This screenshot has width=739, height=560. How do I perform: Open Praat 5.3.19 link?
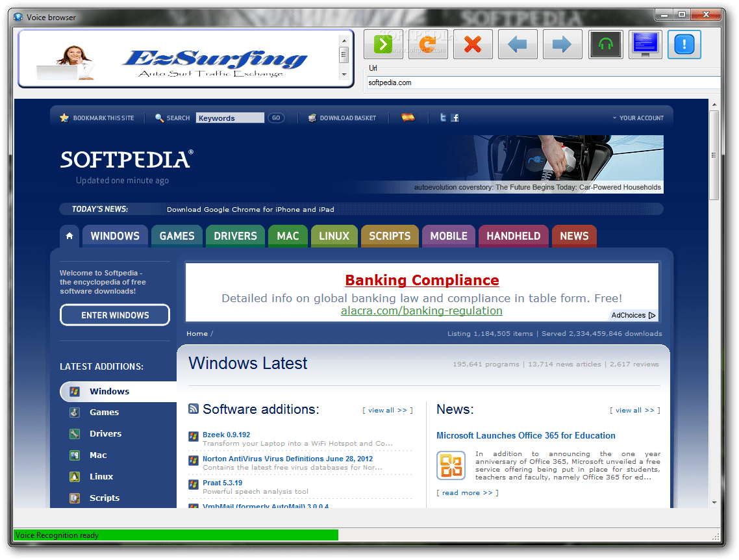pyautogui.click(x=223, y=483)
